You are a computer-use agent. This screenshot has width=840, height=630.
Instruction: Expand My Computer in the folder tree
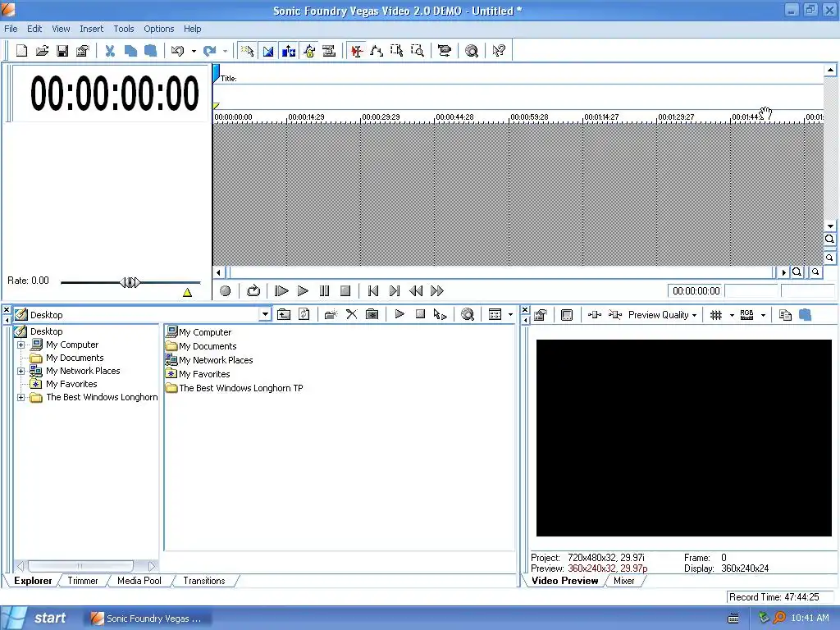(21, 345)
